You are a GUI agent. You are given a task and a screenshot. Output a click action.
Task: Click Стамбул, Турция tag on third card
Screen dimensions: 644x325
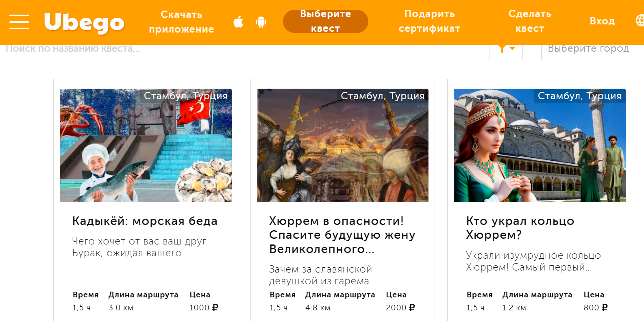(x=579, y=96)
